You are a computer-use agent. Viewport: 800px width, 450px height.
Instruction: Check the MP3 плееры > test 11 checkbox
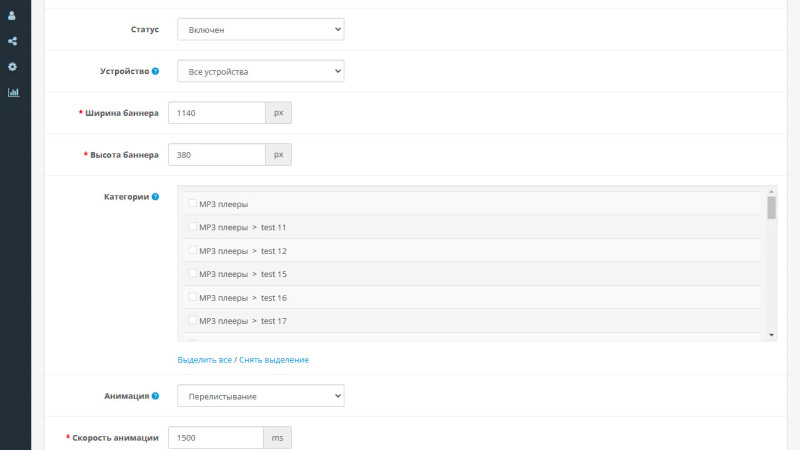point(192,227)
